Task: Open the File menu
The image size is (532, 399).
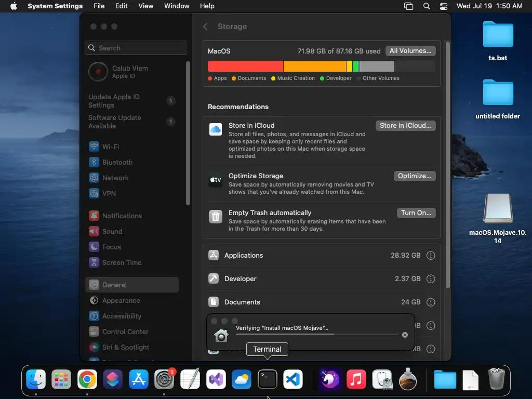Action: click(x=99, y=6)
